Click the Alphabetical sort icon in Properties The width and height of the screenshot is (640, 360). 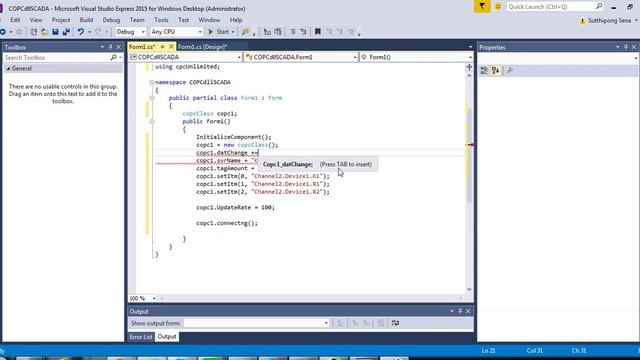point(496,71)
